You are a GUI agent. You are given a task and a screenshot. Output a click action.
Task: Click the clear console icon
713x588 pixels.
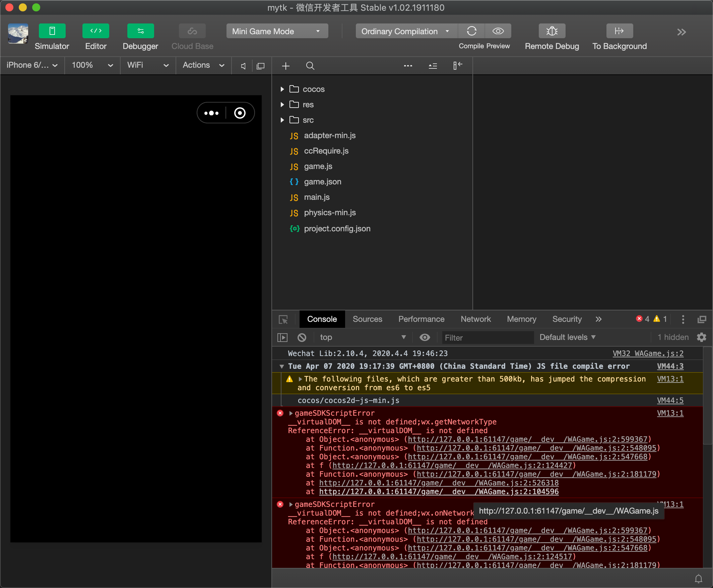coord(302,337)
